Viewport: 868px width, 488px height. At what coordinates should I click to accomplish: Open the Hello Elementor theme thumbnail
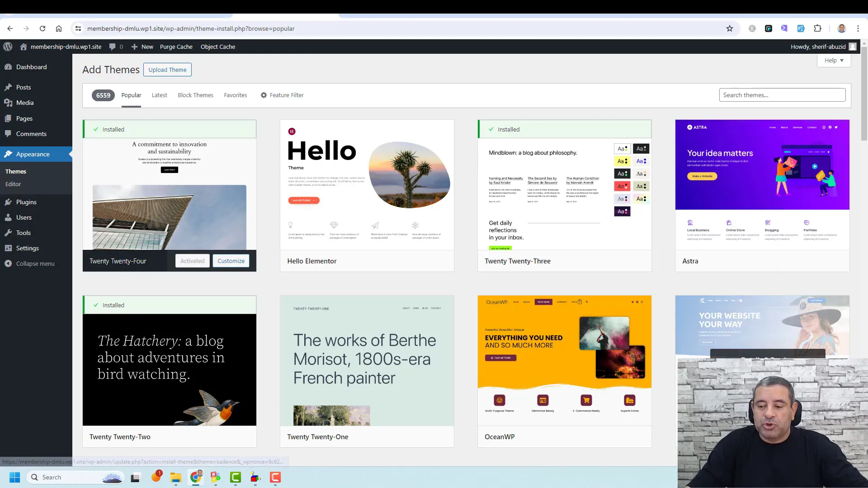pyautogui.click(x=367, y=185)
